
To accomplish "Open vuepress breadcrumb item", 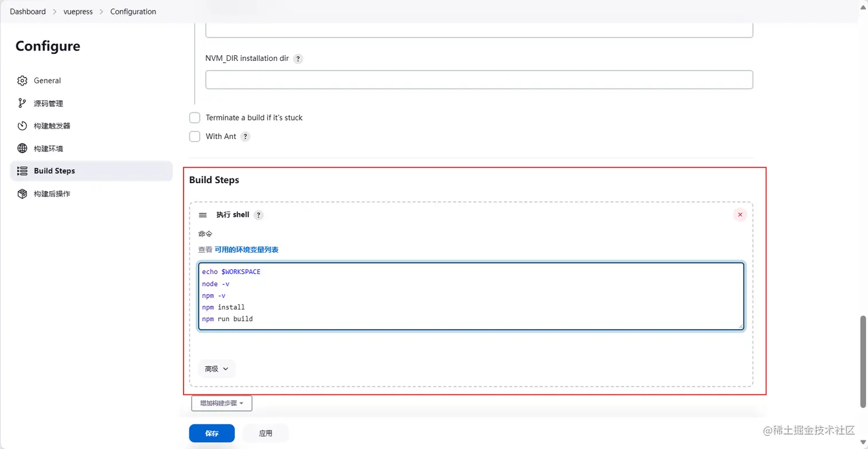I will tap(78, 11).
